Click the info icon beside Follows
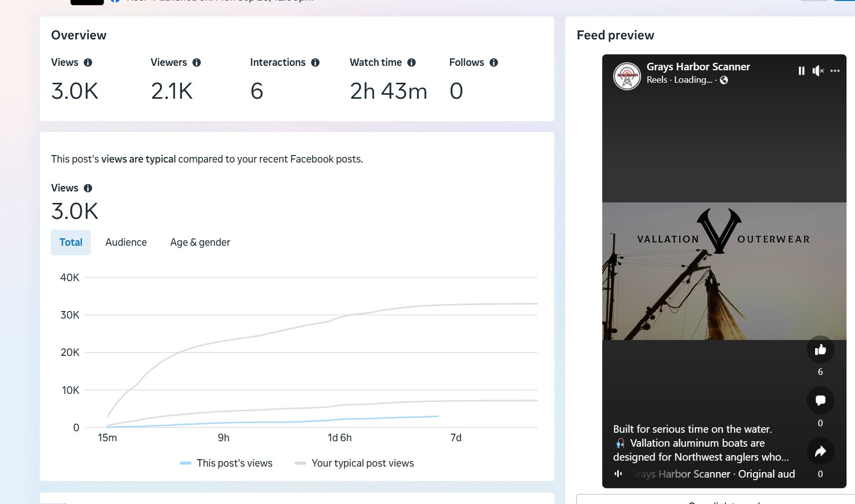 (494, 62)
